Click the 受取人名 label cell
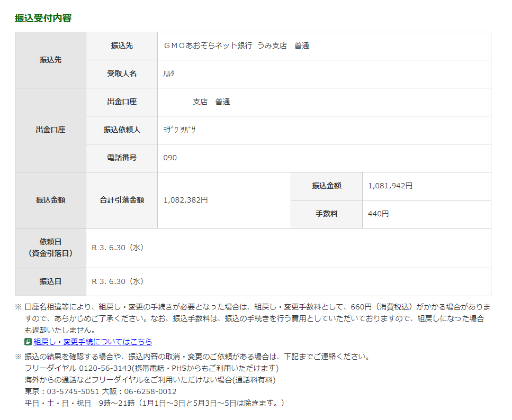512x420 pixels. [x=122, y=74]
